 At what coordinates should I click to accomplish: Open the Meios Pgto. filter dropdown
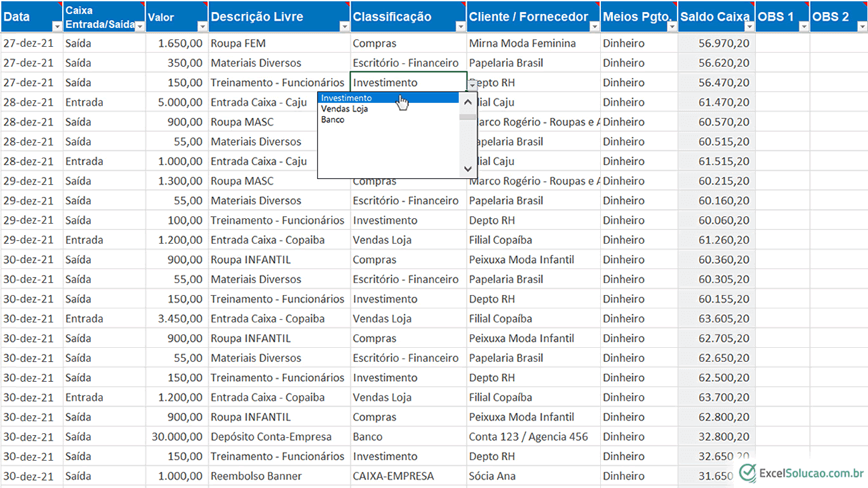click(672, 27)
